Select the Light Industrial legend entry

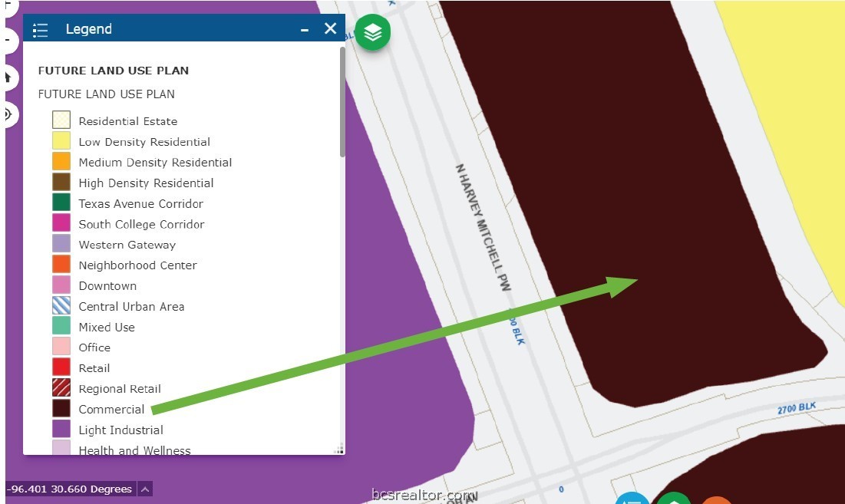(120, 430)
